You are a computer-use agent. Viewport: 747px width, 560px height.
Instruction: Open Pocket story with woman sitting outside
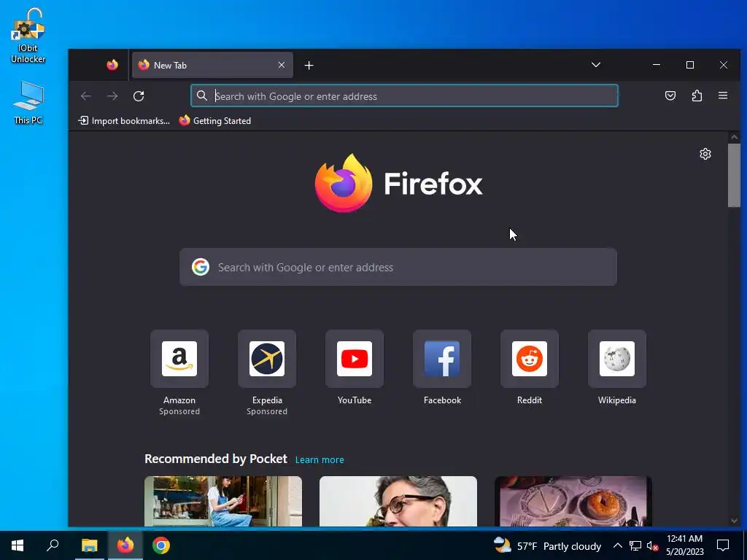(223, 501)
